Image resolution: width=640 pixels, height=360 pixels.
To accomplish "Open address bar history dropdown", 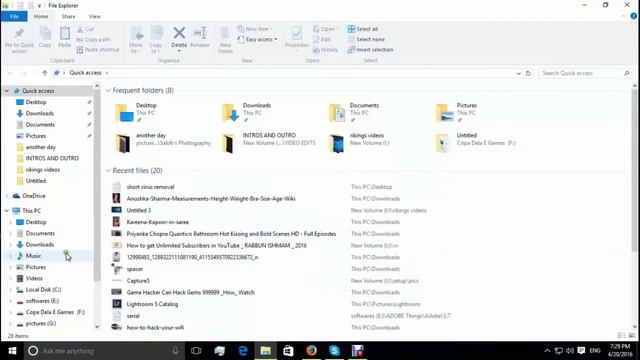I will [518, 73].
